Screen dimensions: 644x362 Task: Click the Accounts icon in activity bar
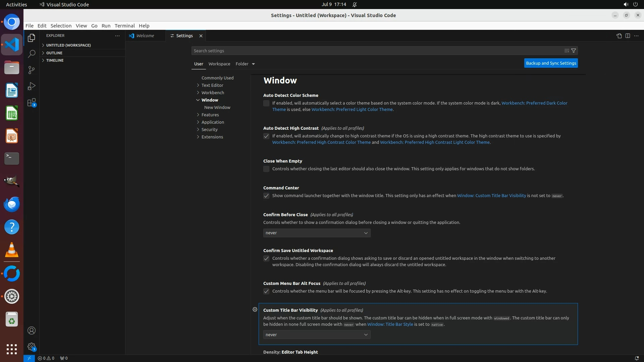[x=32, y=330]
